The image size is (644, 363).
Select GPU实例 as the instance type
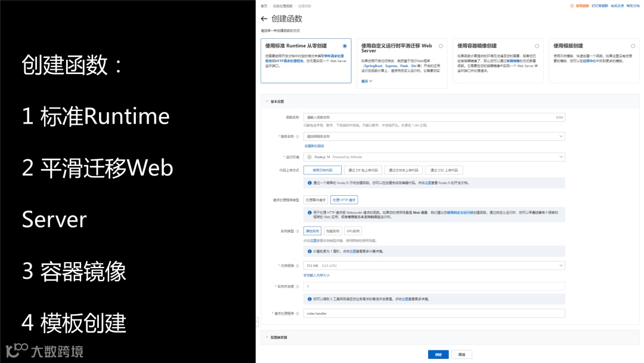(x=354, y=231)
